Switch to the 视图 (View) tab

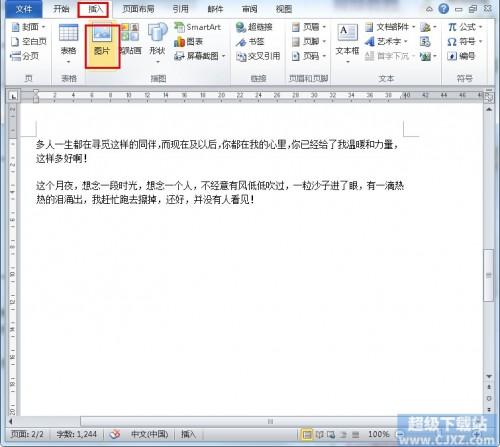coord(284,9)
